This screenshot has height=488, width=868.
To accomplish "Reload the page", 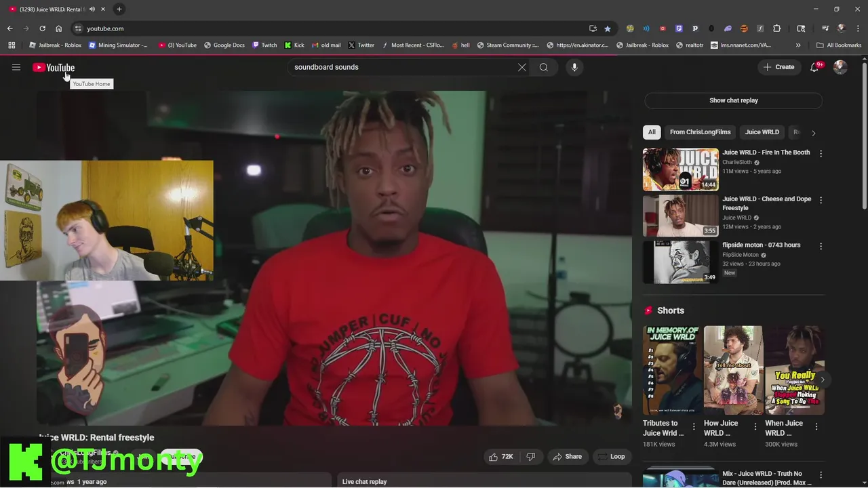I will tap(42, 28).
